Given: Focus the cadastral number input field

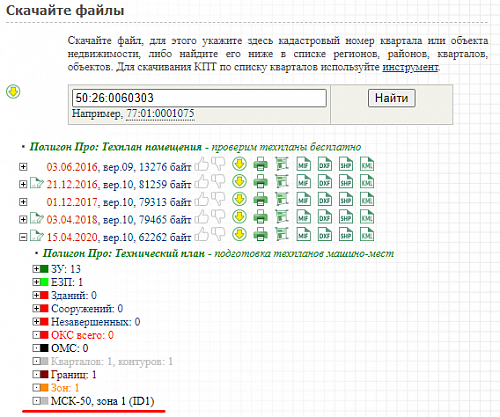Looking at the screenshot, I should click(x=199, y=98).
